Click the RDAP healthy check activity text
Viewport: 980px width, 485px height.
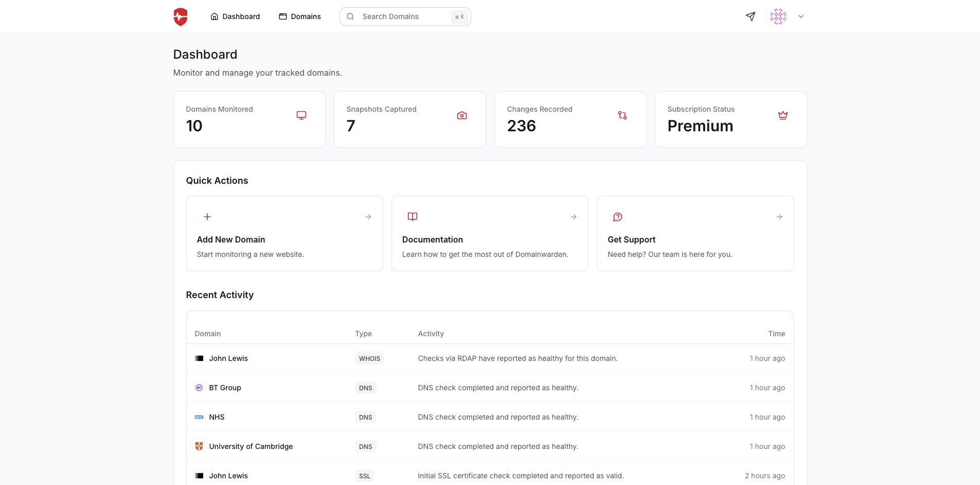tap(518, 358)
